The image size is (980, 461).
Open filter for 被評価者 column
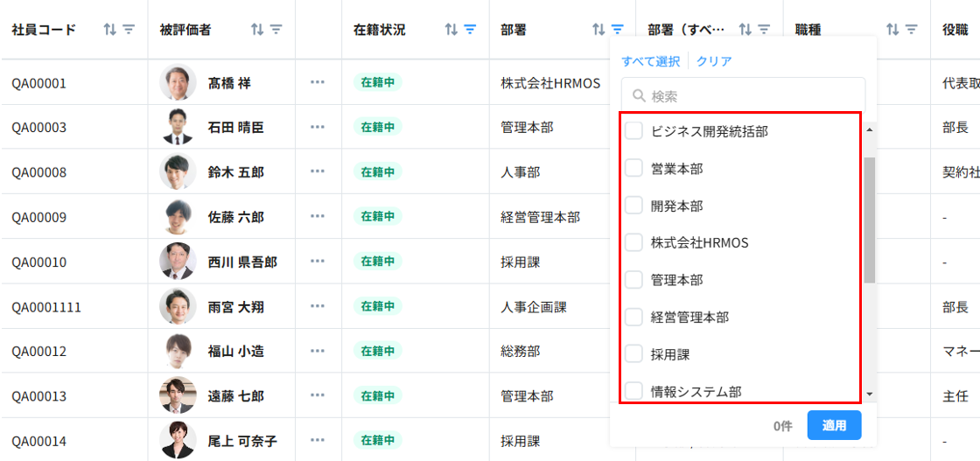pyautogui.click(x=276, y=30)
